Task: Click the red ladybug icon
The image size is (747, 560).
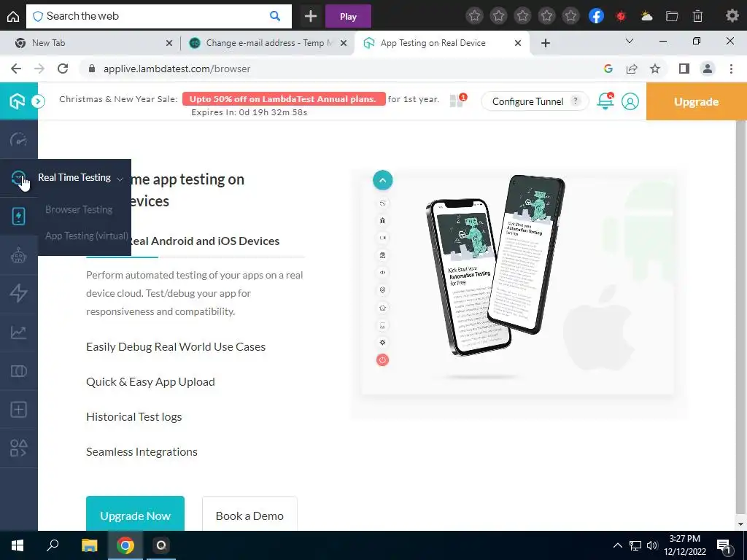Action: click(620, 17)
